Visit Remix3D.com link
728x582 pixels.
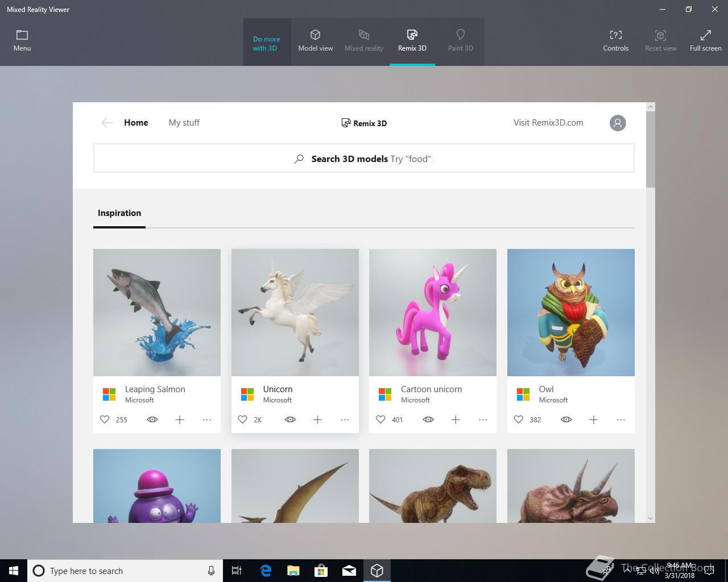tap(548, 123)
